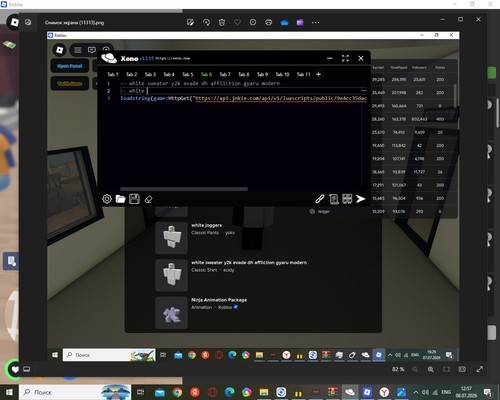Viewport: 500px width, 400px height.
Task: Click Xeno open-folder icon in the picture
Action: 120,199
